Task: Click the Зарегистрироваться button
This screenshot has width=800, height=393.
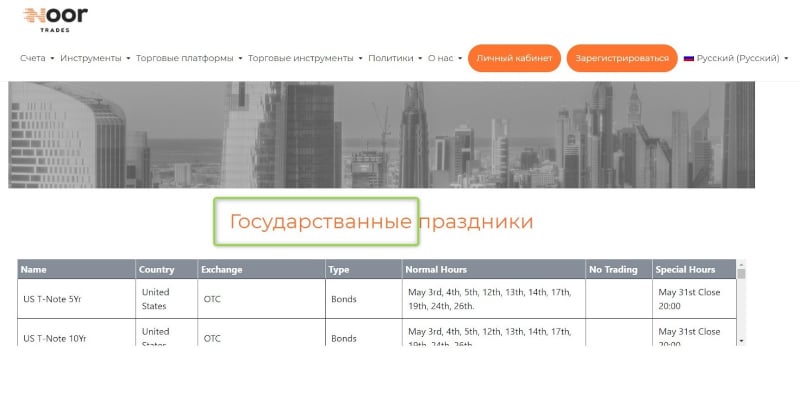Action: (622, 58)
